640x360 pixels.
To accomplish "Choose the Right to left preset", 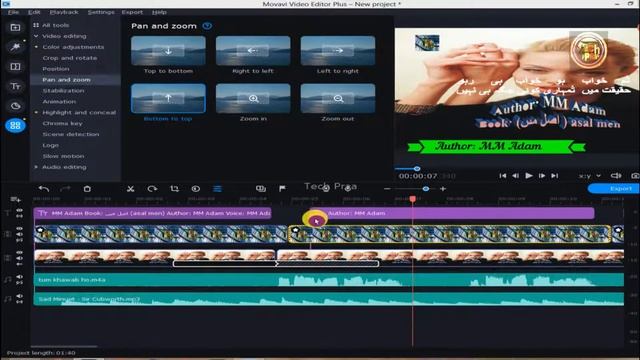I will click(253, 51).
